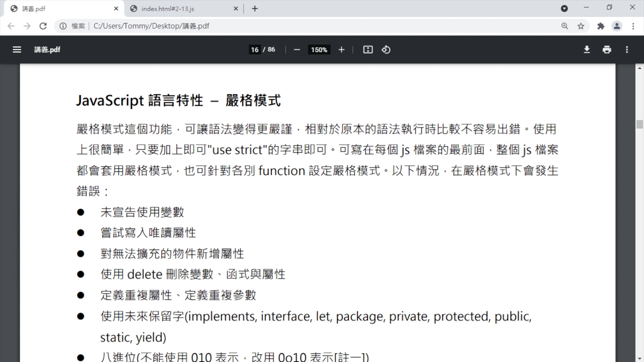This screenshot has width=644, height=362.
Task: Open the browser address bar zoom indicator
Action: [565, 26]
